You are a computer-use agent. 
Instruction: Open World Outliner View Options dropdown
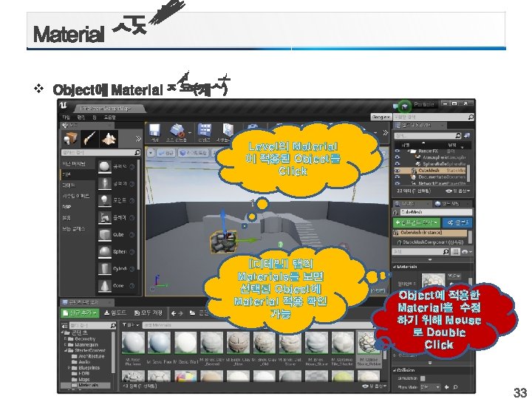(457, 191)
